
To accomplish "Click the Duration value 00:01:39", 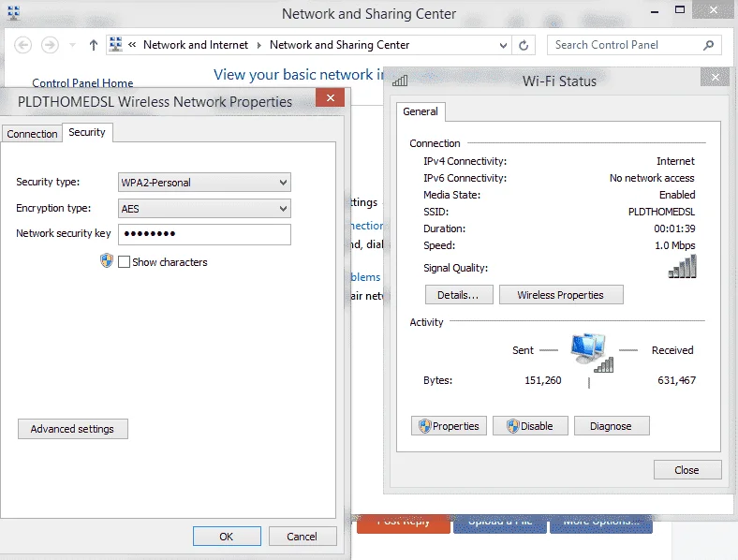I will point(674,228).
